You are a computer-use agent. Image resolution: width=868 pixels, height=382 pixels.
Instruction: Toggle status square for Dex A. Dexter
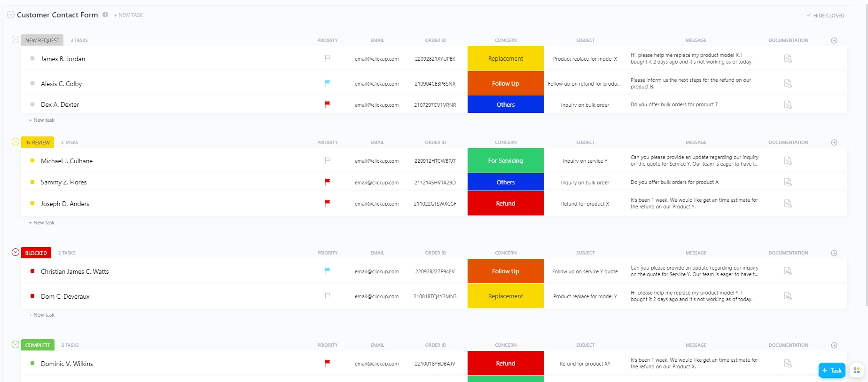(32, 104)
